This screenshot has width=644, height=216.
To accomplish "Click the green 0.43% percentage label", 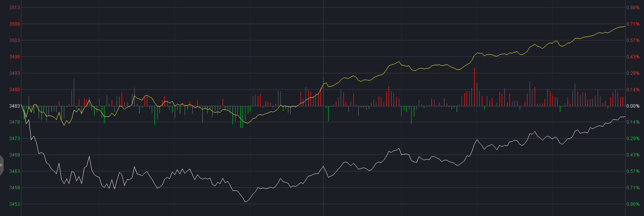I will [633, 155].
